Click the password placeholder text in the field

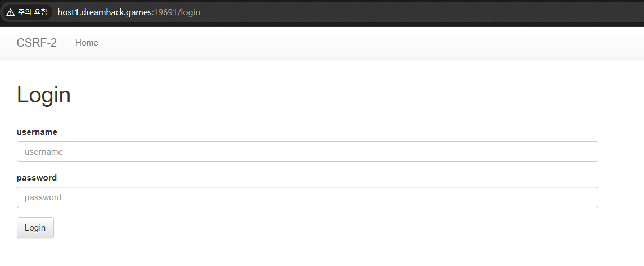point(43,197)
